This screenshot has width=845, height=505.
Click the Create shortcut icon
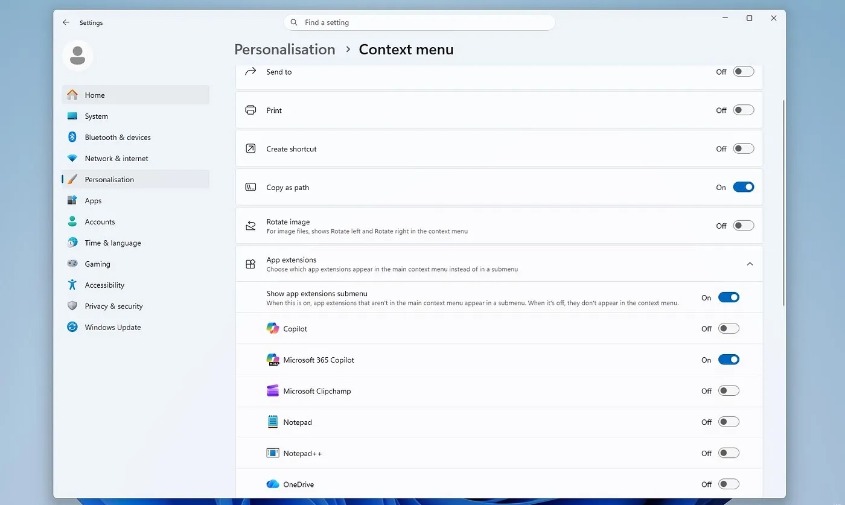(x=251, y=148)
